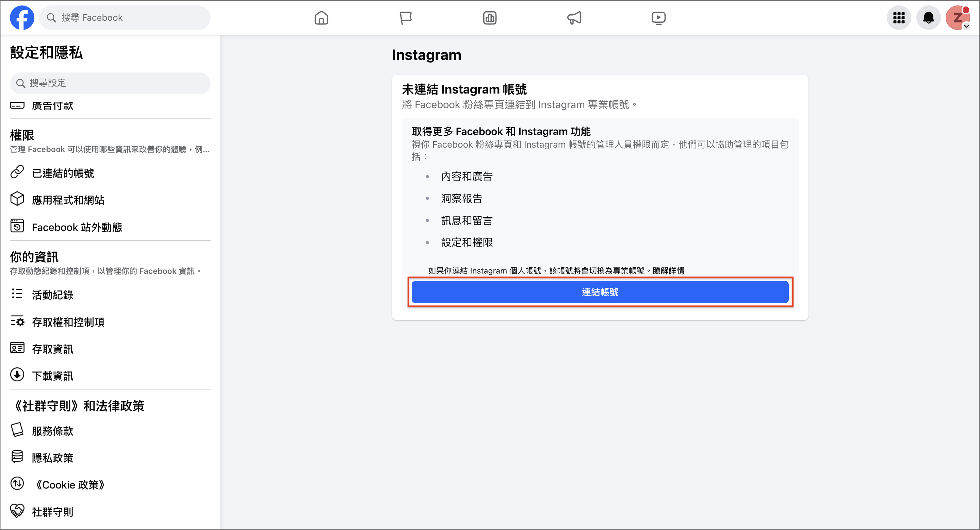Click the Facebook logo icon

click(22, 17)
